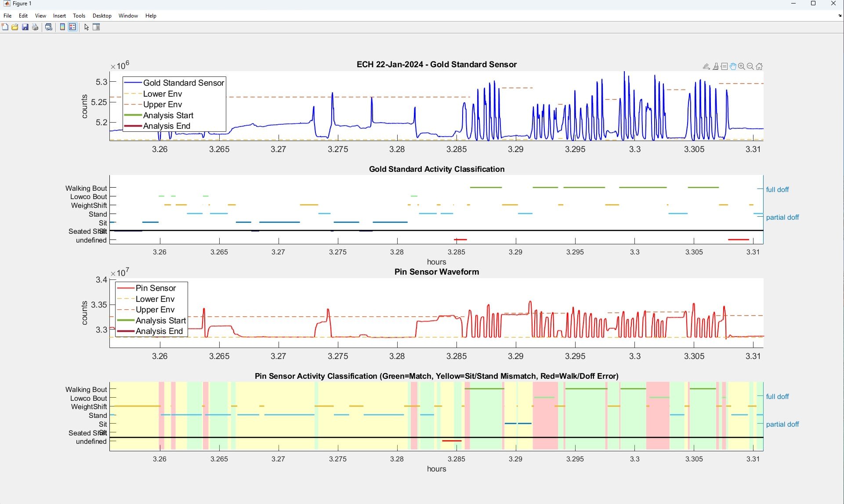Click the Link Plot toolbar icon
The height and width of the screenshot is (504, 844).
(x=49, y=27)
